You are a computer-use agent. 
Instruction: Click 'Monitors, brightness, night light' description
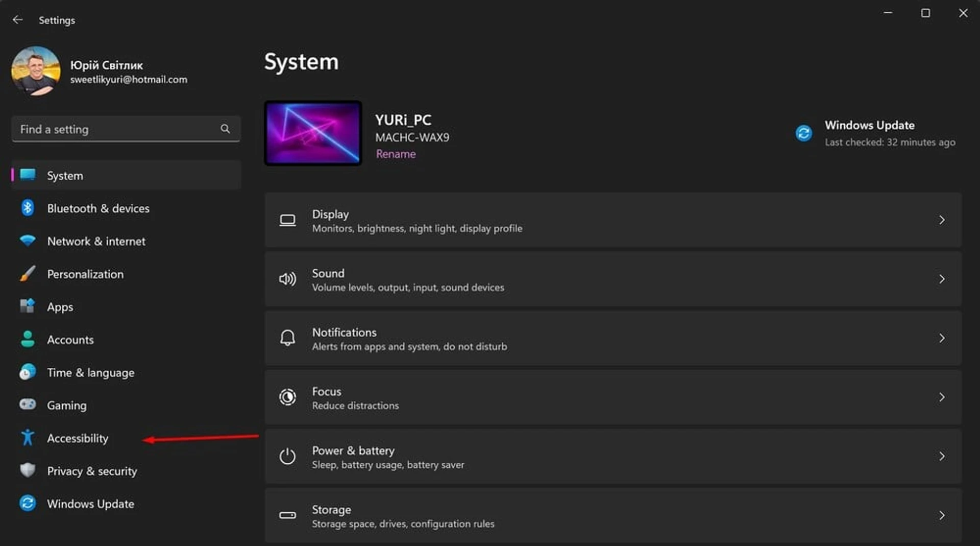[x=417, y=228]
